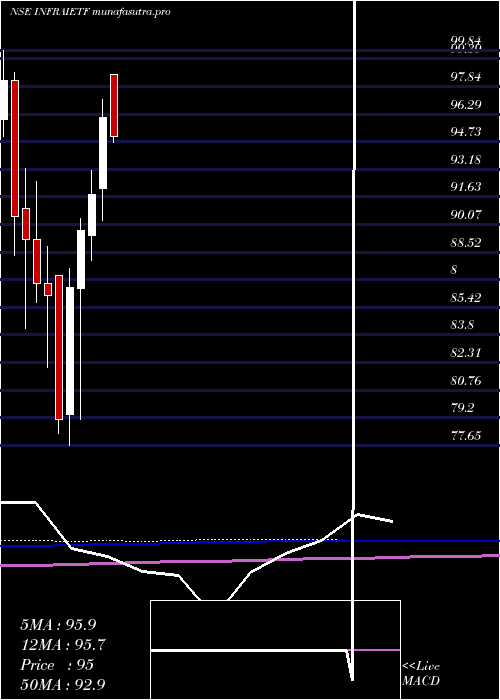This screenshot has height=700, width=500.
Task: Click the 5MA : 95.9 readout
Action: pyautogui.click(x=58, y=625)
